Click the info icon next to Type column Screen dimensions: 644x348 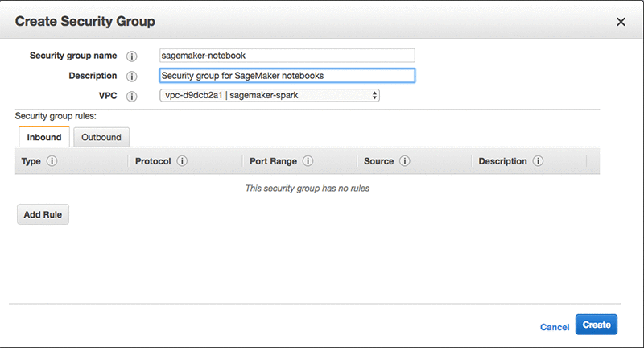52,160
